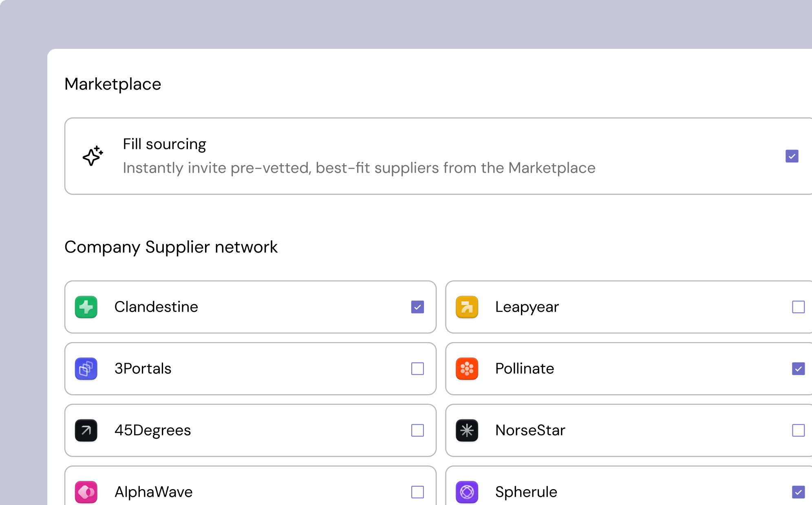Click the green Clandestine logo icon

(86, 307)
